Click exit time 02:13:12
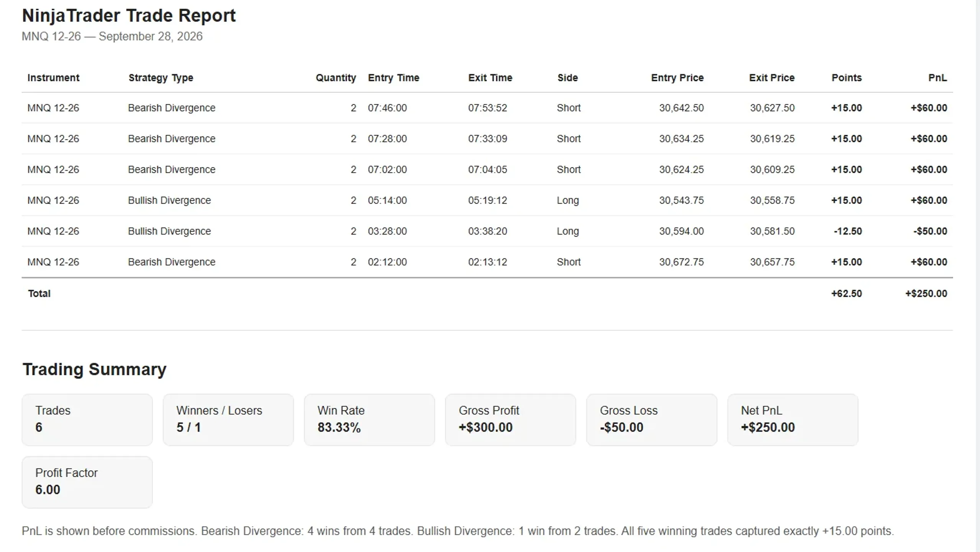The width and height of the screenshot is (980, 552). (x=487, y=262)
